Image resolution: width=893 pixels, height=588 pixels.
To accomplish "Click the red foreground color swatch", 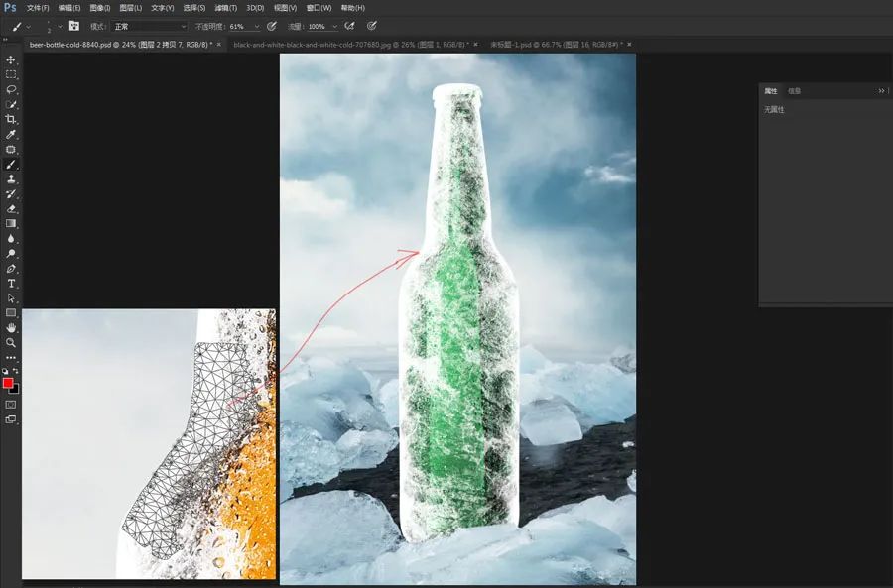I will [x=8, y=383].
